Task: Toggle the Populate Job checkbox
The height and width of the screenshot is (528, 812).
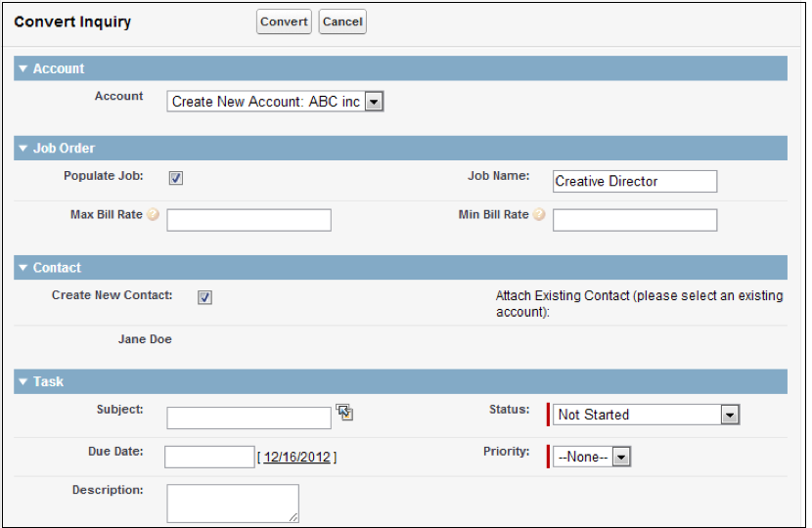Action: pos(176,178)
